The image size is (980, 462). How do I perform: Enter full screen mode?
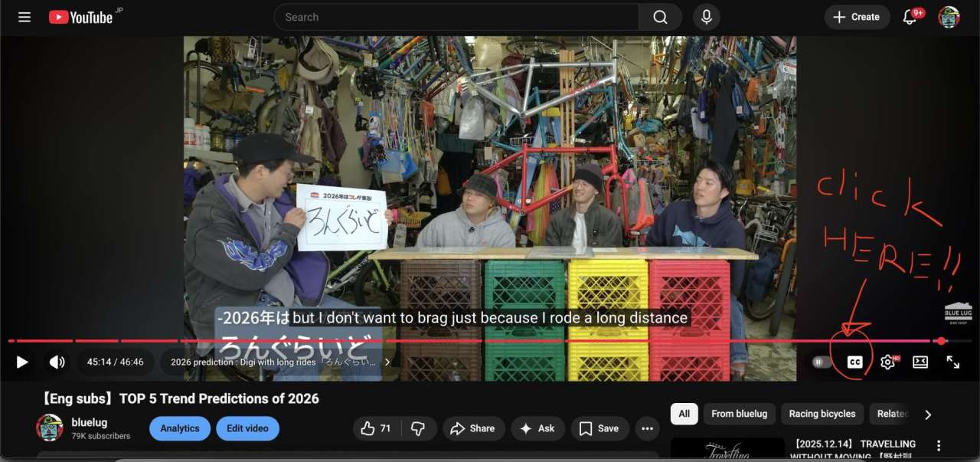coord(953,362)
